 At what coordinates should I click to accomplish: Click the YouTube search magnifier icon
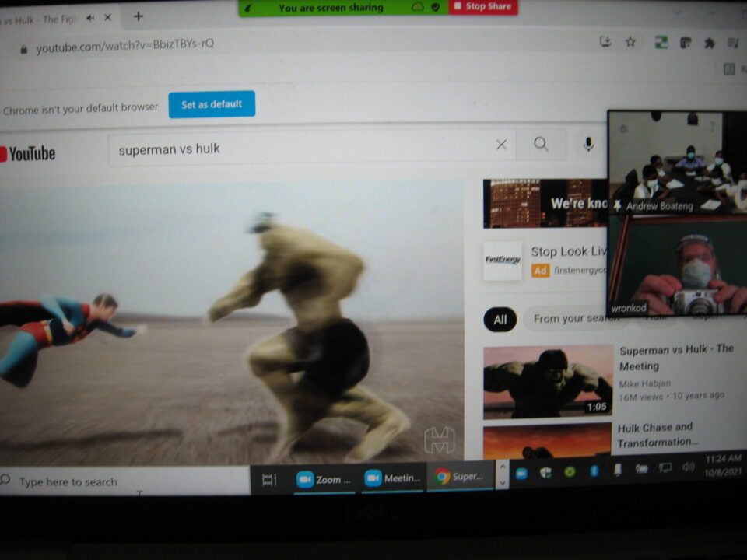point(541,145)
